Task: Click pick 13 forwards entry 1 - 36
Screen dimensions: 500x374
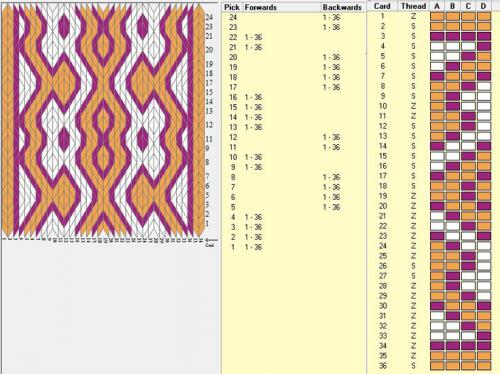Action: [253, 127]
